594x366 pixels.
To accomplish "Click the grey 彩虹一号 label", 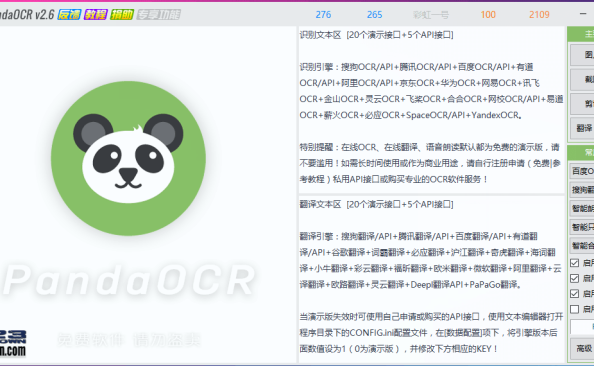I will 431,15.
